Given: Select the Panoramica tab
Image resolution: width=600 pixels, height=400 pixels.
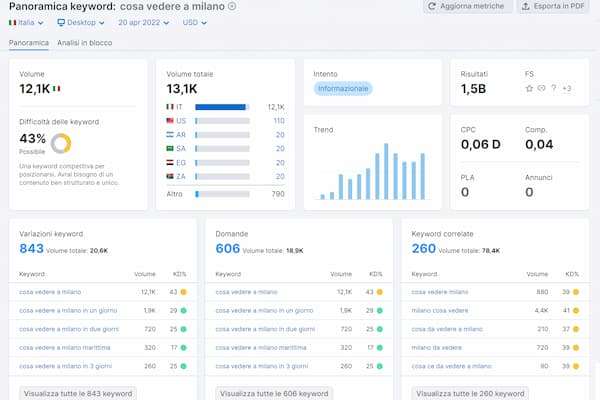Looking at the screenshot, I should pos(28,43).
